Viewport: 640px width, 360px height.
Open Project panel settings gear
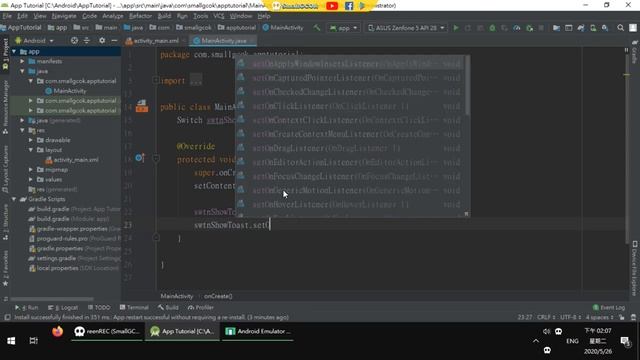pos(102,40)
